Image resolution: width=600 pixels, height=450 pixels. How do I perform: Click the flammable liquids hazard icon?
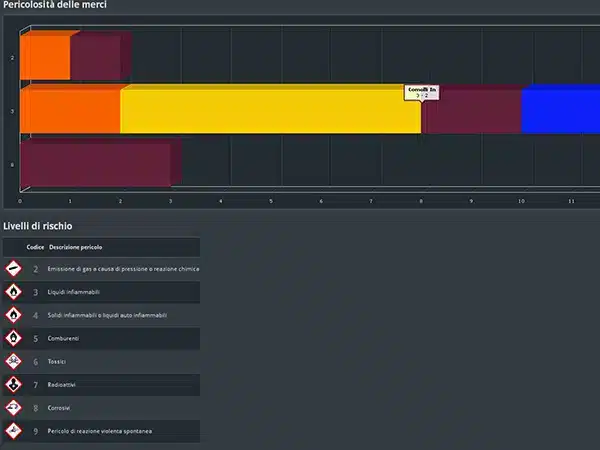[x=13, y=292]
